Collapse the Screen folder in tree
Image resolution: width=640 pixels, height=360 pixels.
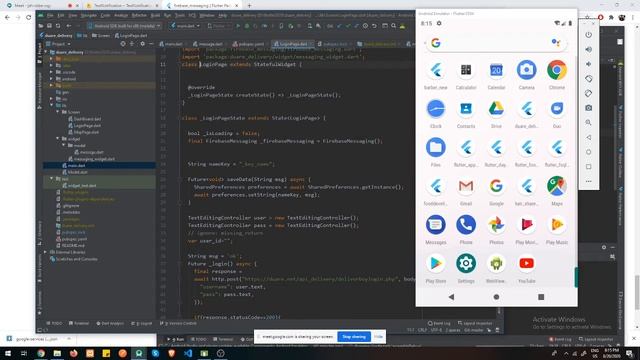[x=58, y=112]
